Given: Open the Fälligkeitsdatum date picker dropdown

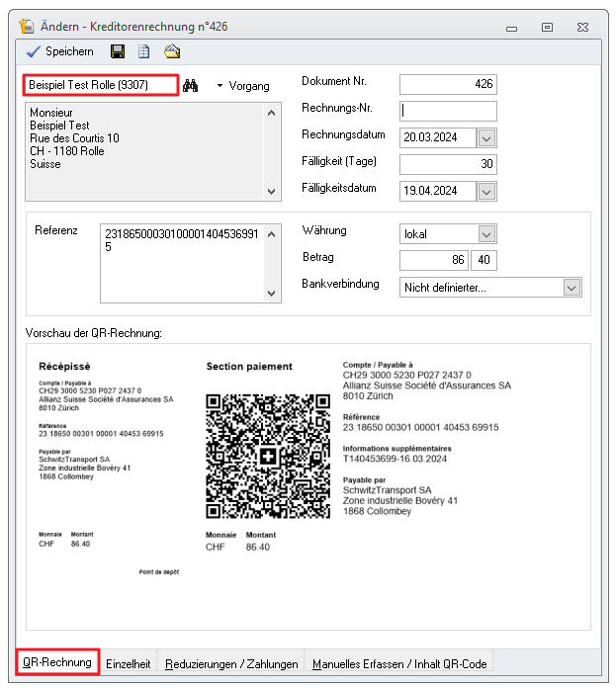Looking at the screenshot, I should pyautogui.click(x=486, y=192).
